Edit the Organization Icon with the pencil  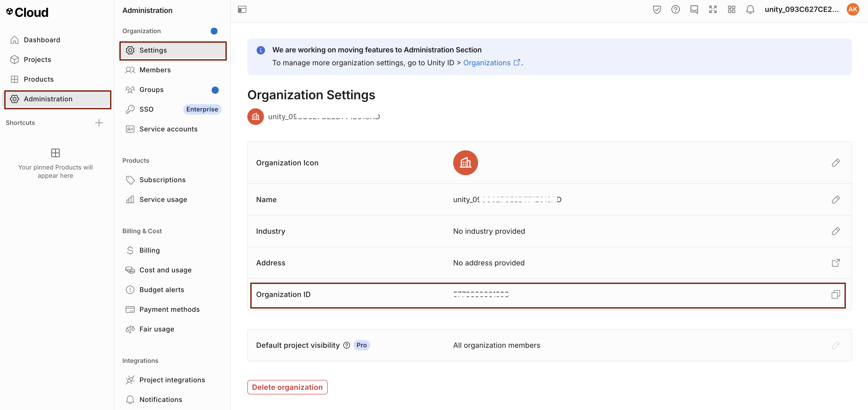pyautogui.click(x=836, y=163)
